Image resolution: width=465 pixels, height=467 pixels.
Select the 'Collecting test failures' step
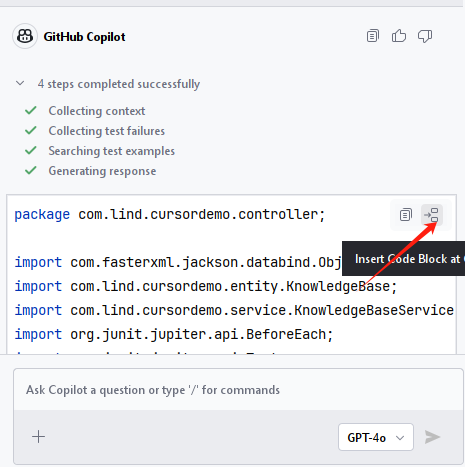107,131
